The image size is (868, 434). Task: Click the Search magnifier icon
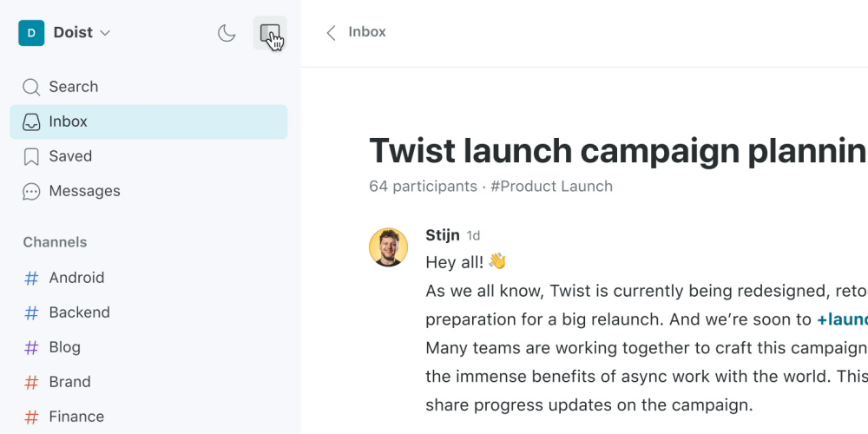31,87
